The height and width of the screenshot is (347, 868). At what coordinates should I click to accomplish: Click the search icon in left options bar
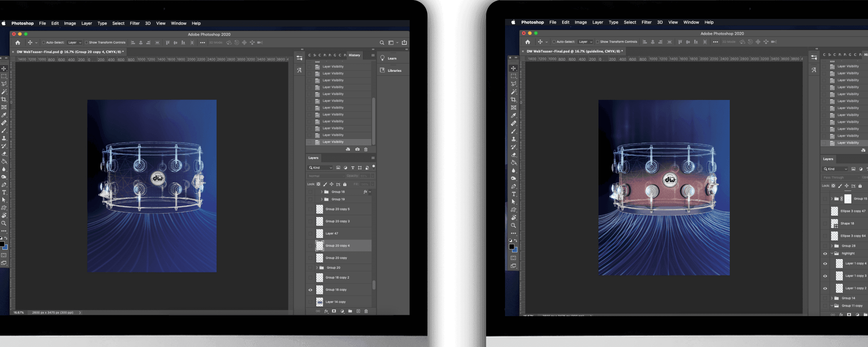coord(382,43)
